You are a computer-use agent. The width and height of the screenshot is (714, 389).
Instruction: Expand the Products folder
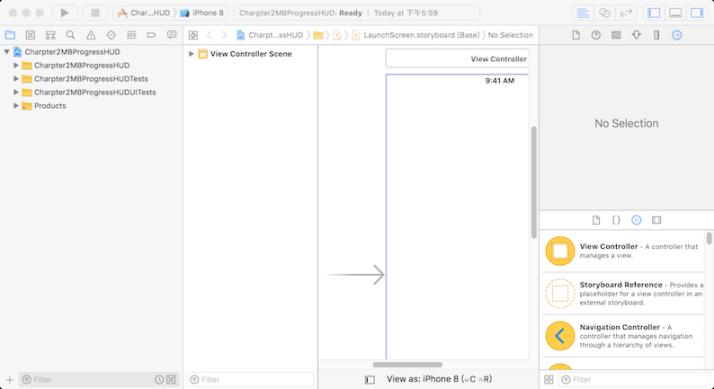coord(16,106)
